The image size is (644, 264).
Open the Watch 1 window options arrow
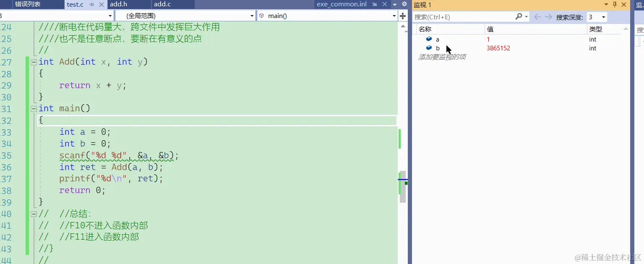coord(606,5)
